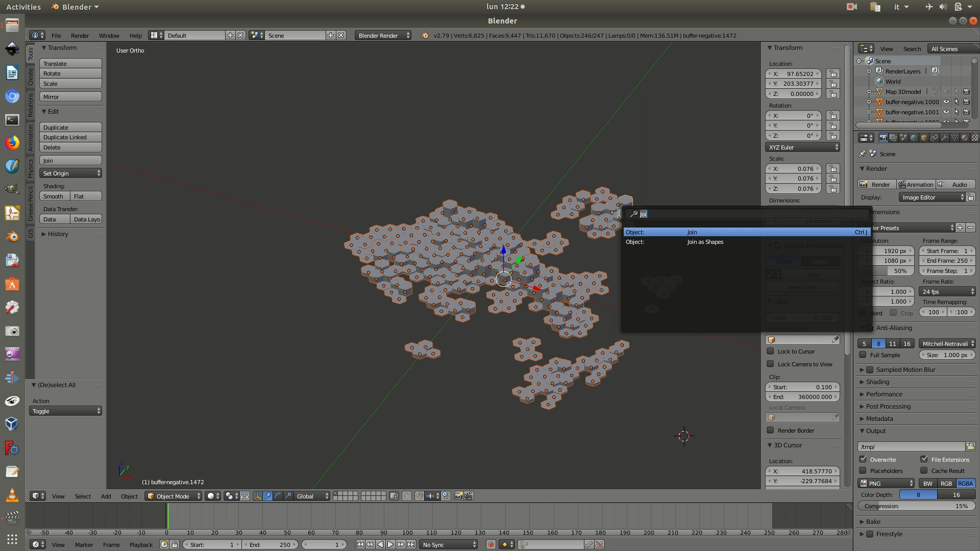The width and height of the screenshot is (980, 551).
Task: Open XYZ Euler rotation mode dropdown
Action: click(x=802, y=147)
